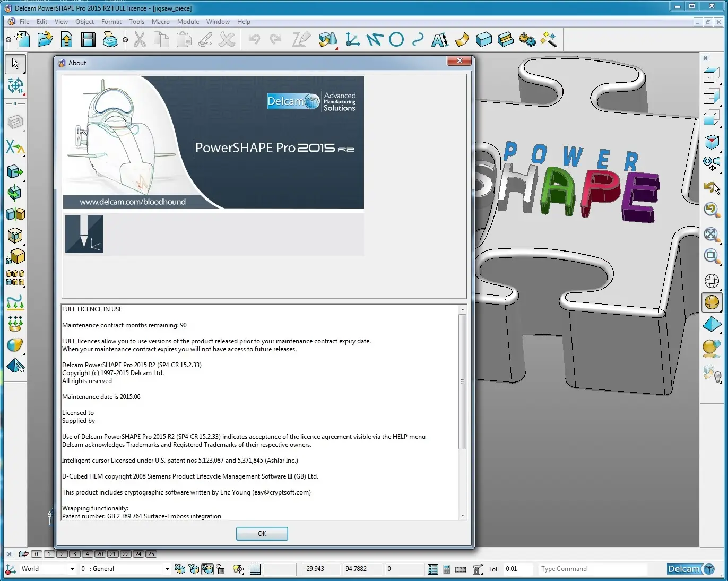Open the Help menu
Image resolution: width=728 pixels, height=581 pixels.
coord(244,22)
